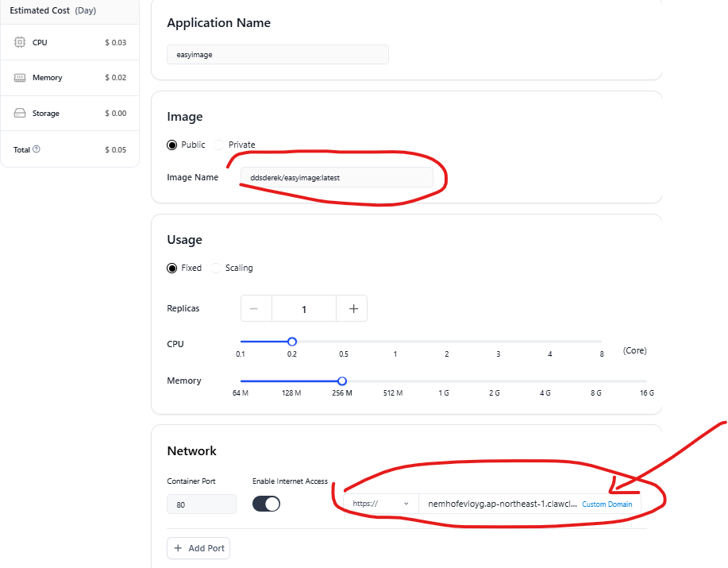Select the Public image radio button
Image resolution: width=728 pixels, height=568 pixels.
[x=171, y=145]
